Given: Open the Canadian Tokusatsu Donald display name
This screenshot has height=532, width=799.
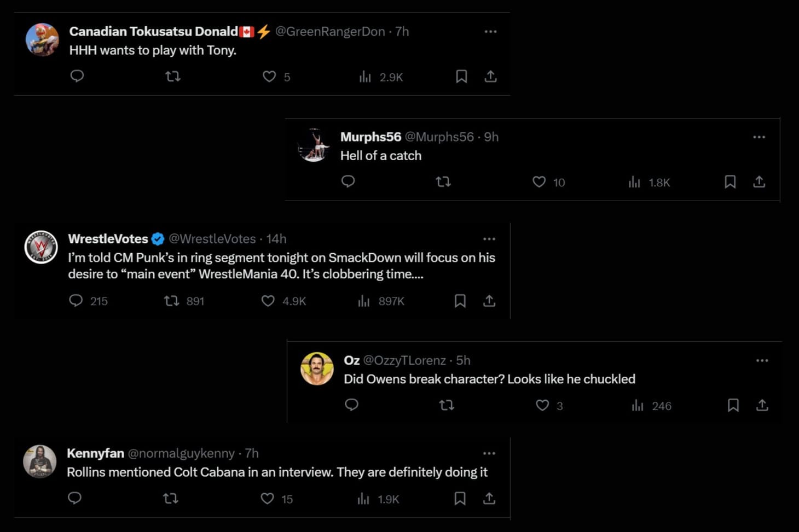Looking at the screenshot, I should click(x=153, y=32).
